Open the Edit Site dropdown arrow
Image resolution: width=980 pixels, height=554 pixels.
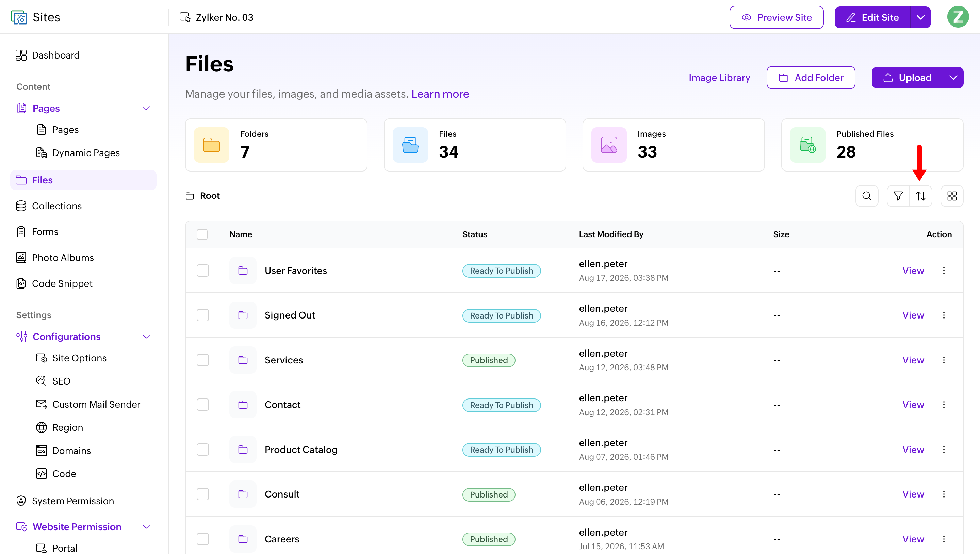[x=921, y=17]
